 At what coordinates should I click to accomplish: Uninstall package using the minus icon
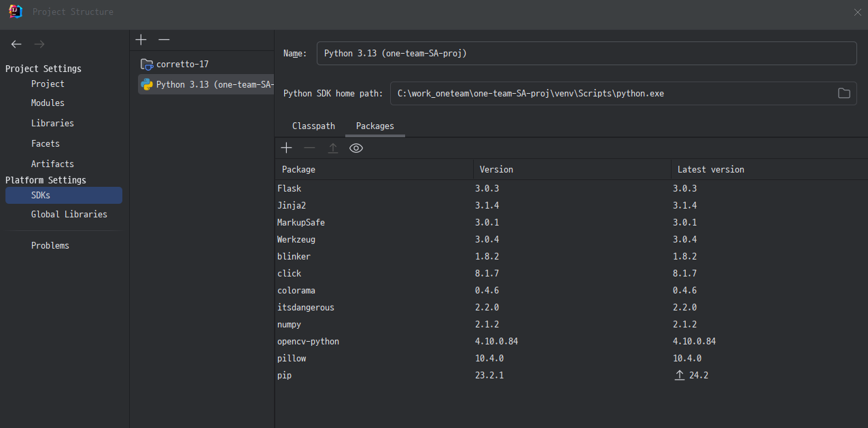point(310,148)
